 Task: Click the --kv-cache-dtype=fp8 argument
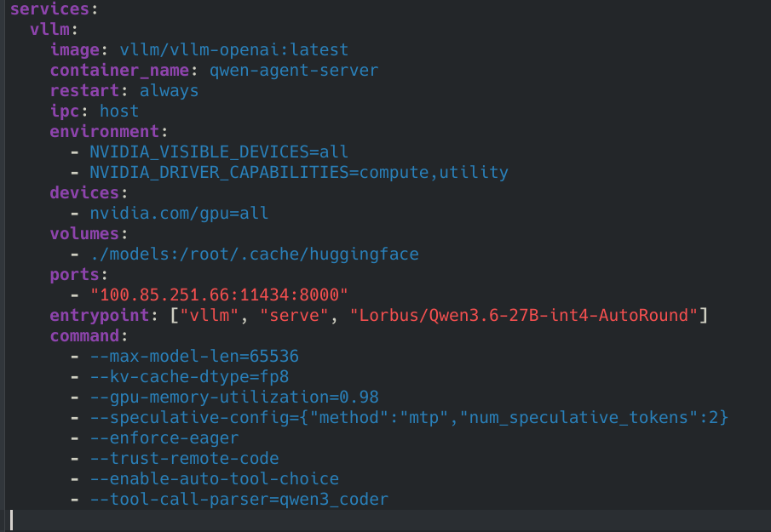point(189,377)
